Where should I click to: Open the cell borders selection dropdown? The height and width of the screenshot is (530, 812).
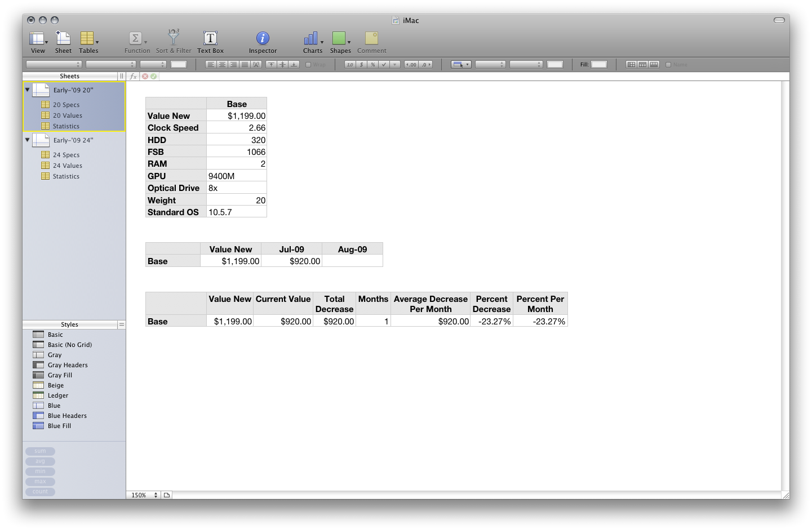coord(461,64)
